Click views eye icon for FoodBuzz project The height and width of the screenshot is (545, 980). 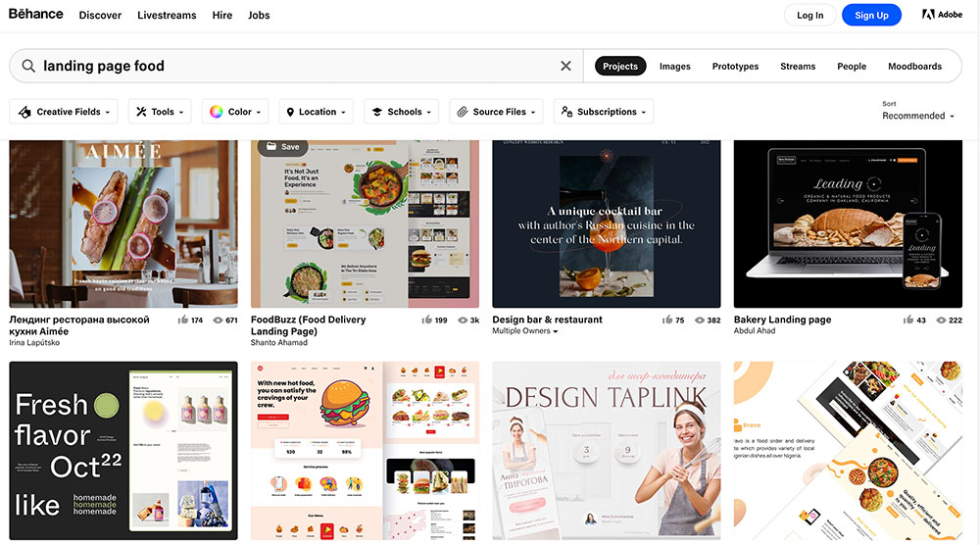463,320
